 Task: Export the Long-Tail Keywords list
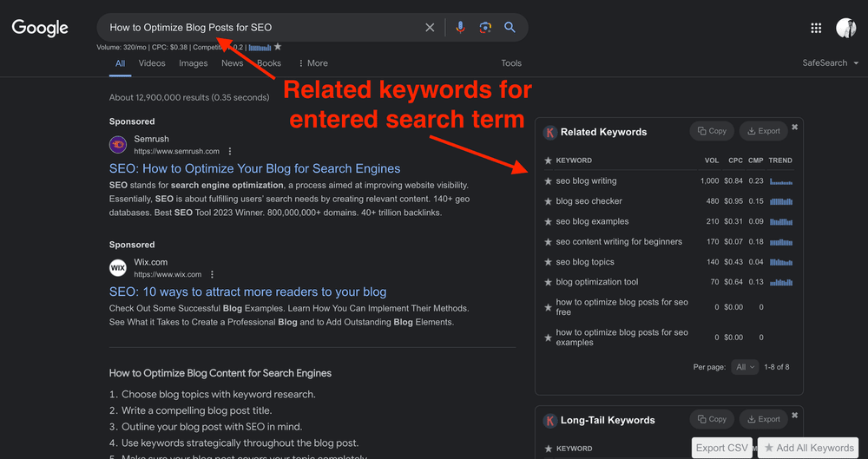(x=763, y=419)
